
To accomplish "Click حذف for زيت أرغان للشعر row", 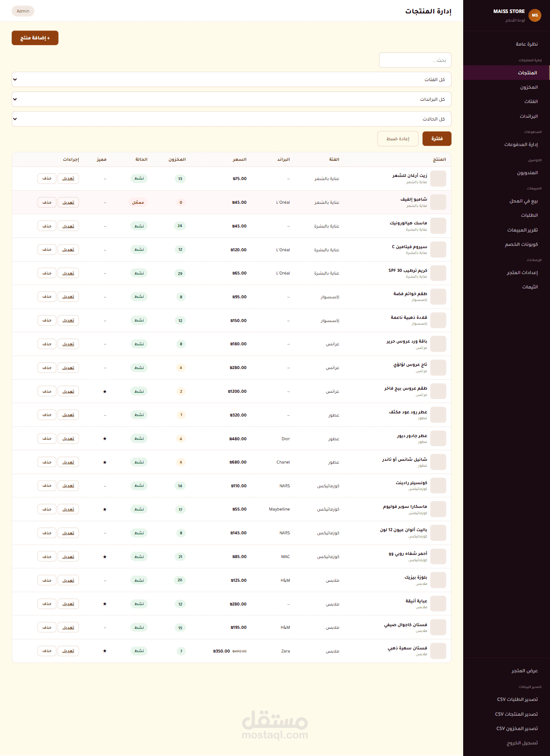I will pyautogui.click(x=47, y=178).
